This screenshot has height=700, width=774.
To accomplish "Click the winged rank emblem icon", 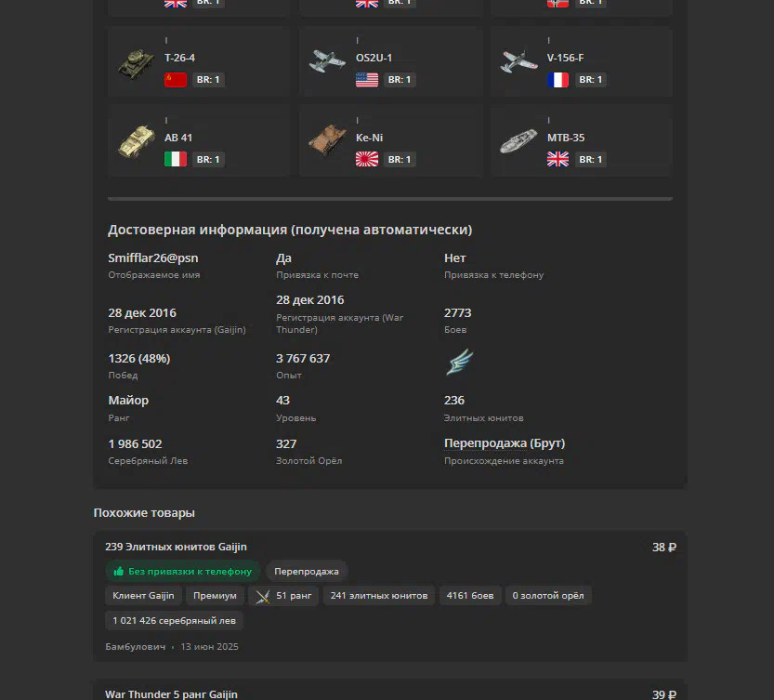I will tap(460, 362).
